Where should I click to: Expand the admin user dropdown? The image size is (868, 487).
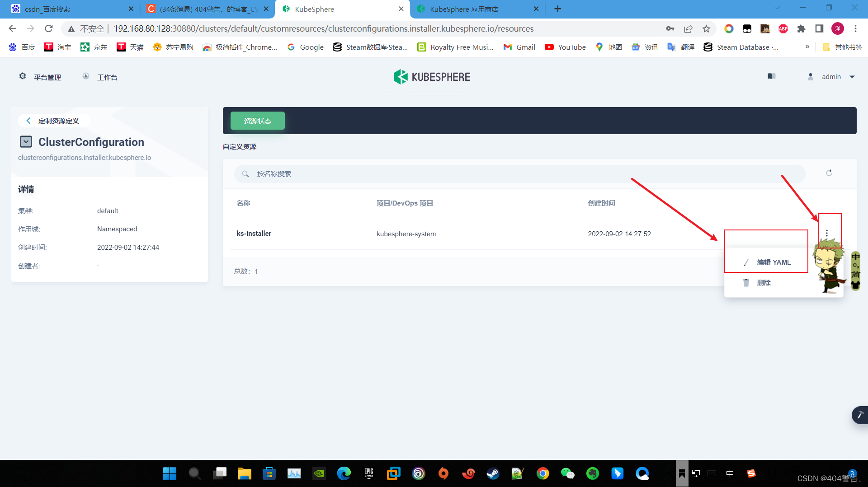point(831,77)
